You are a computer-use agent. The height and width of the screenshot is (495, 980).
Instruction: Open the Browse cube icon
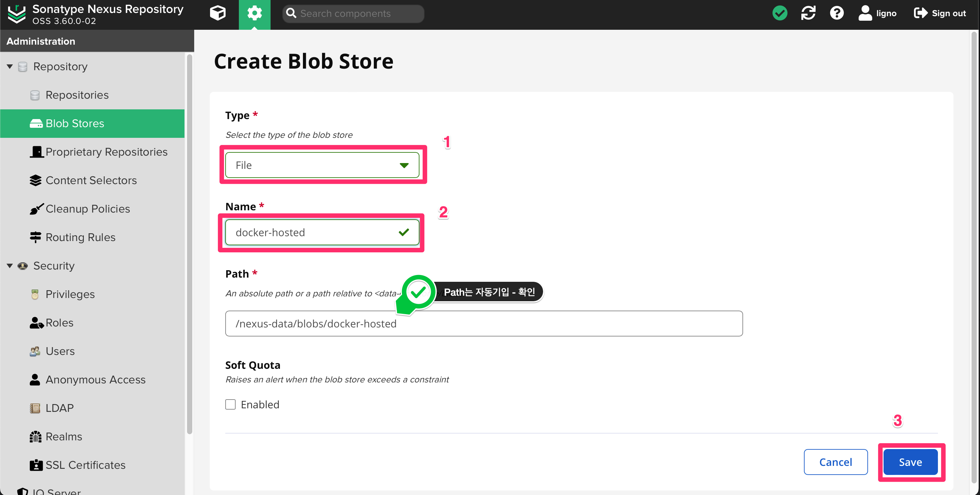click(x=217, y=13)
